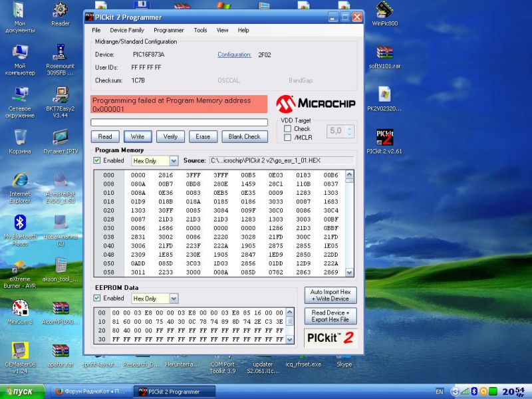Open the Device Family menu
Image resolution: width=532 pixels, height=399 pixels.
pos(127,30)
